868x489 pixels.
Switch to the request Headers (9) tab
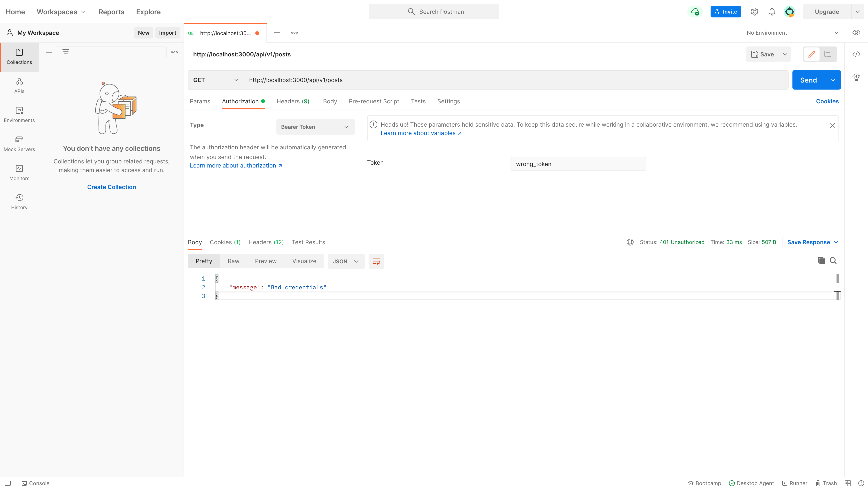[x=293, y=101]
